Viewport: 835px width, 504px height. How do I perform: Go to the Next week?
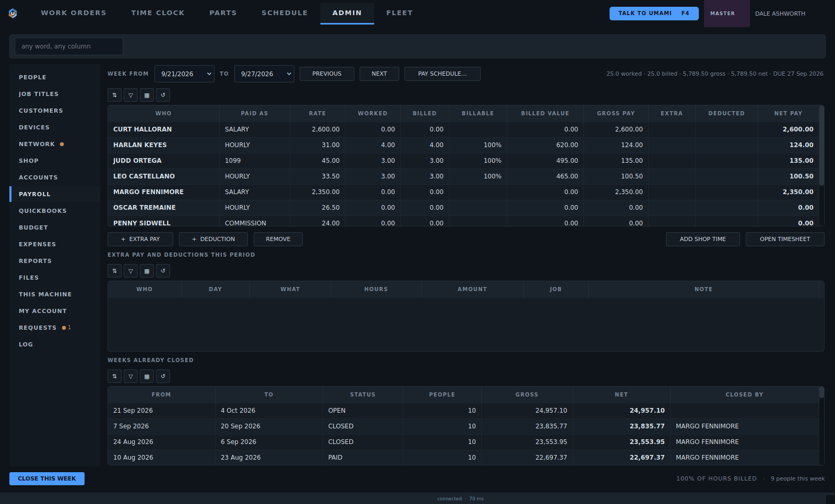tap(379, 74)
